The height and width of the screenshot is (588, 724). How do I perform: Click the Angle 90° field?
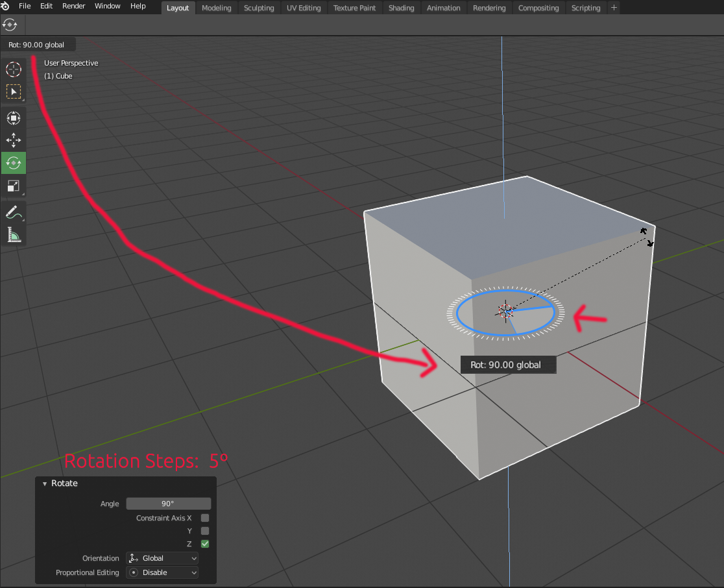pos(168,504)
